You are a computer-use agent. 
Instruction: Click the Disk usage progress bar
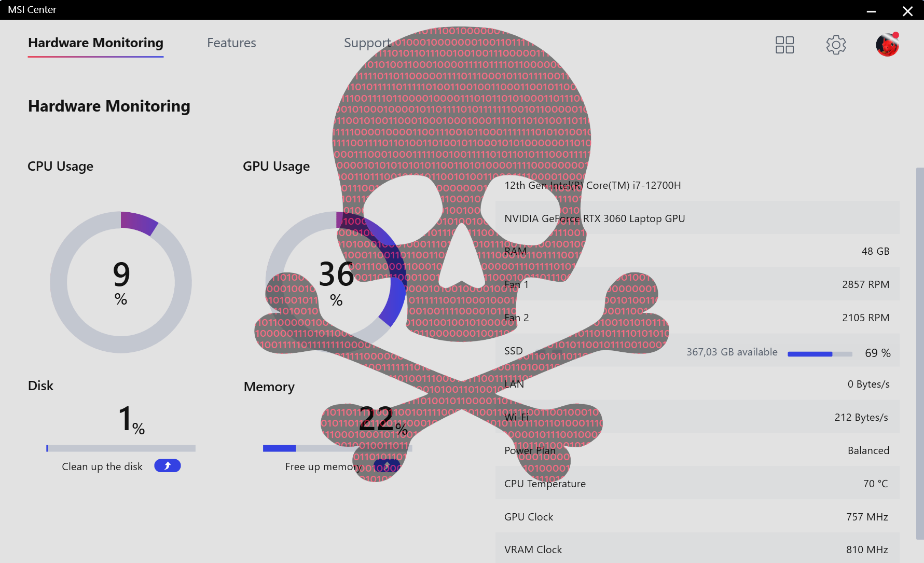pyautogui.click(x=121, y=448)
